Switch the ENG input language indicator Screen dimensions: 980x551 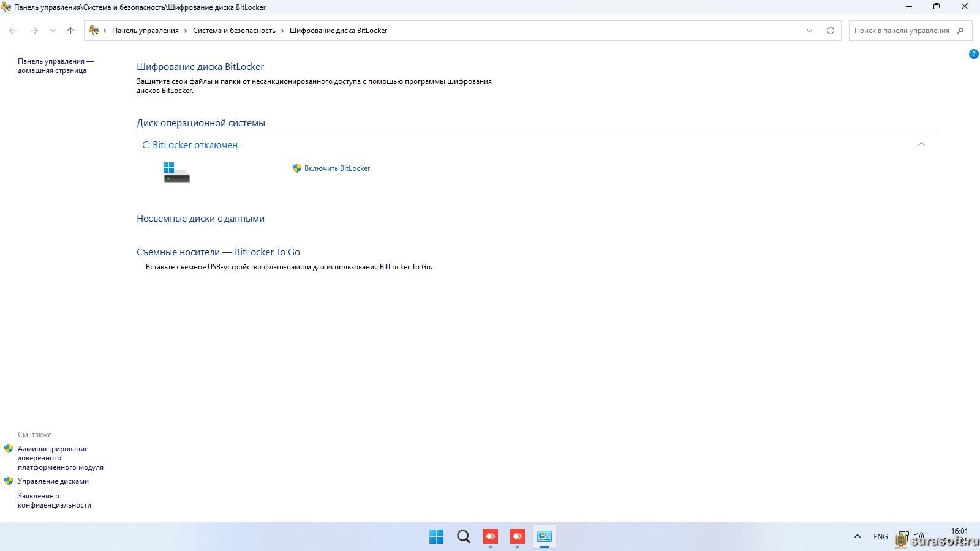[880, 536]
